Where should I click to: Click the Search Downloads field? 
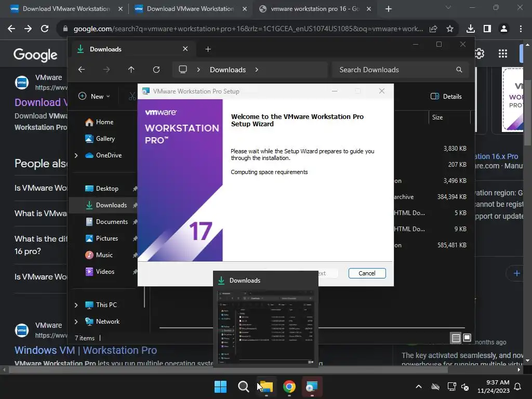coord(401,70)
